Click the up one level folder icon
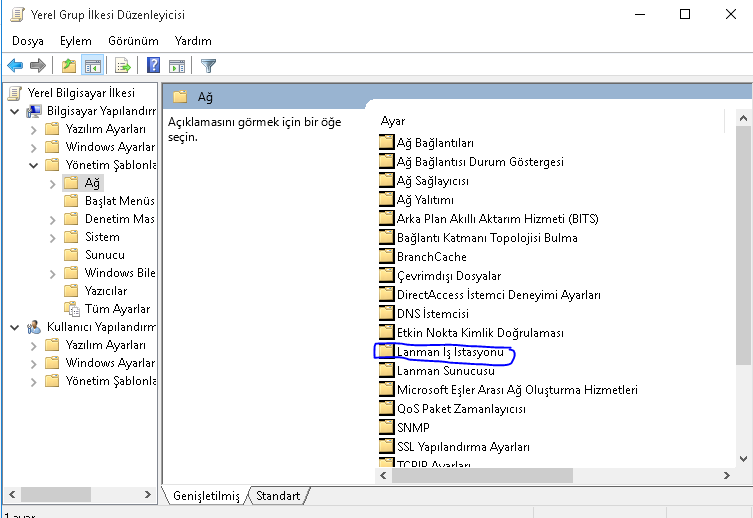Viewport: 753px width, 518px height. click(x=69, y=65)
